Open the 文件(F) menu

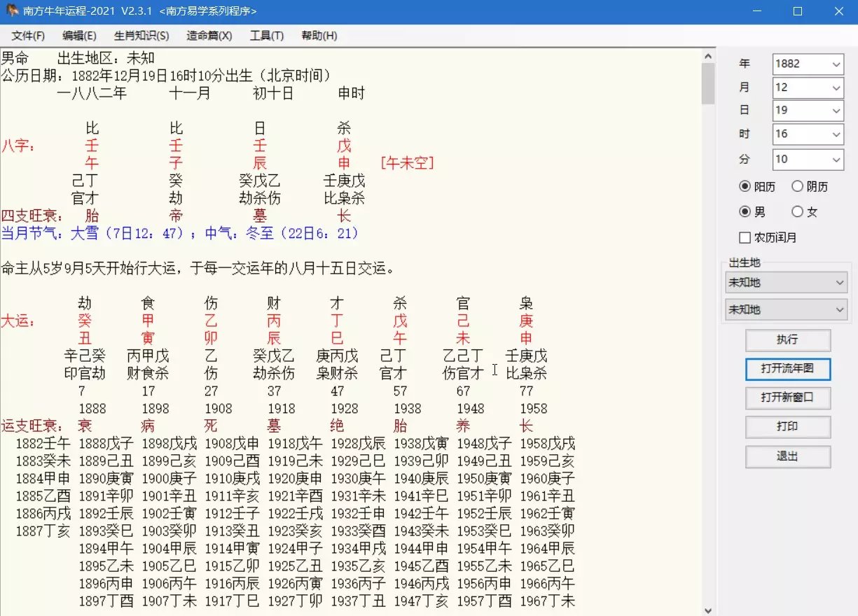(28, 36)
